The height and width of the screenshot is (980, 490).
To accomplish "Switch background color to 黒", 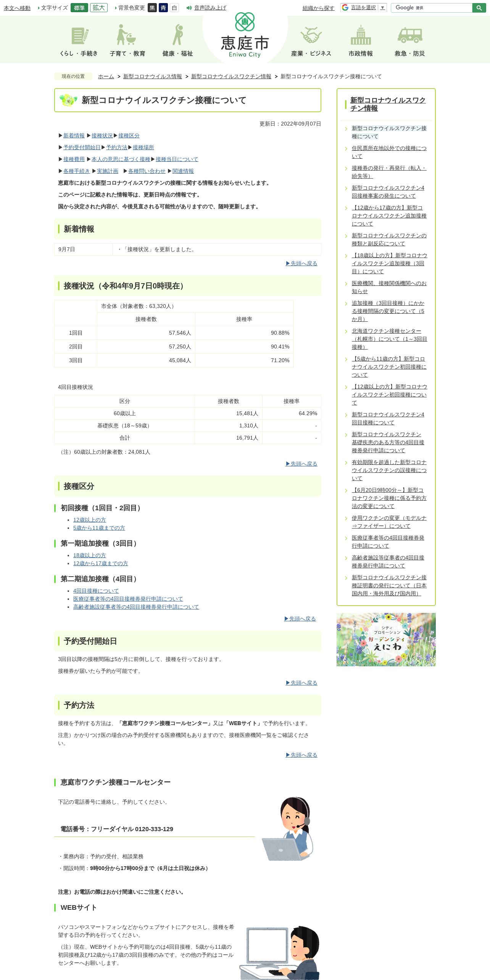I will click(152, 8).
